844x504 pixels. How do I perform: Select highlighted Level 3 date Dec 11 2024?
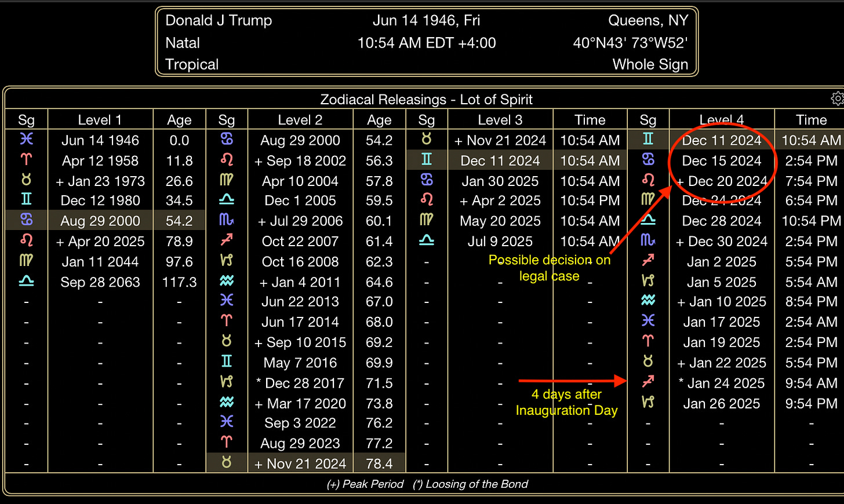click(500, 160)
